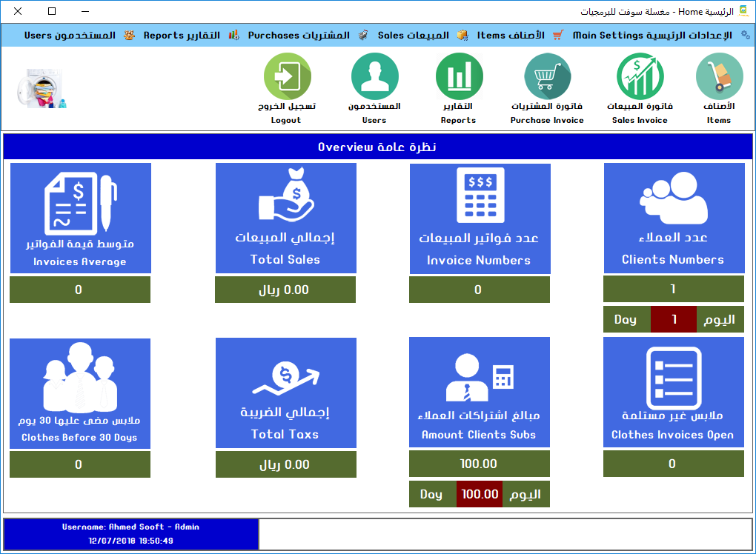The width and height of the screenshot is (756, 554).
Task: Click the Clothes Before 30 Days tile
Action: [80, 393]
